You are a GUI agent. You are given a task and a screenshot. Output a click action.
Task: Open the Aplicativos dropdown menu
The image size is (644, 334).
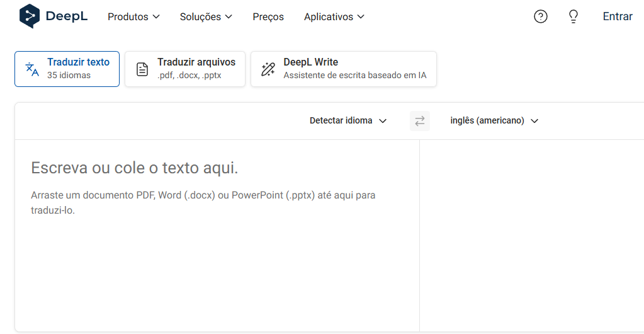coord(334,17)
